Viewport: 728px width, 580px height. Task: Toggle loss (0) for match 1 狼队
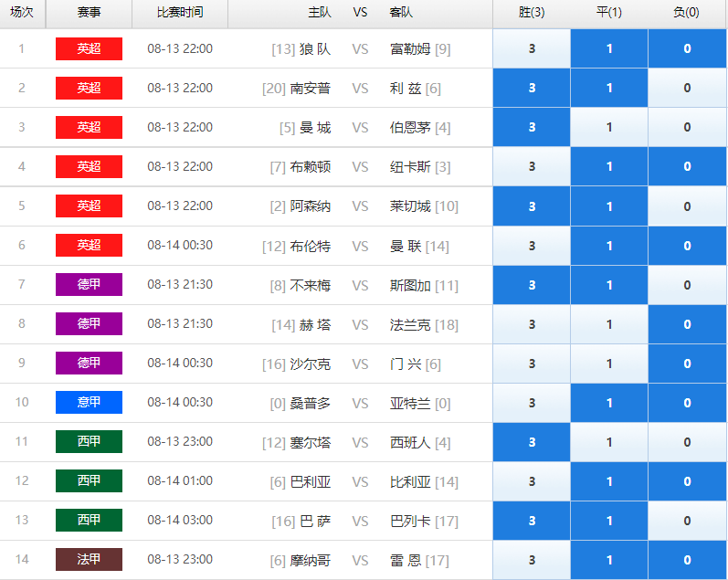687,48
